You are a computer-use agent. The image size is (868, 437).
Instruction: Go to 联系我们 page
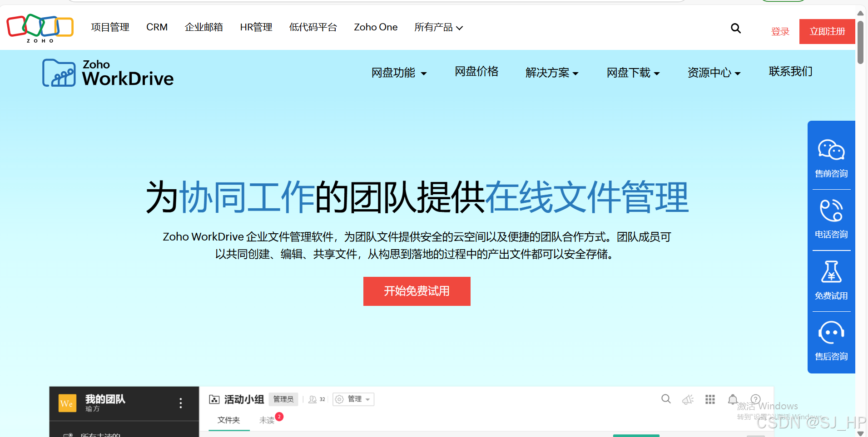[x=790, y=71]
